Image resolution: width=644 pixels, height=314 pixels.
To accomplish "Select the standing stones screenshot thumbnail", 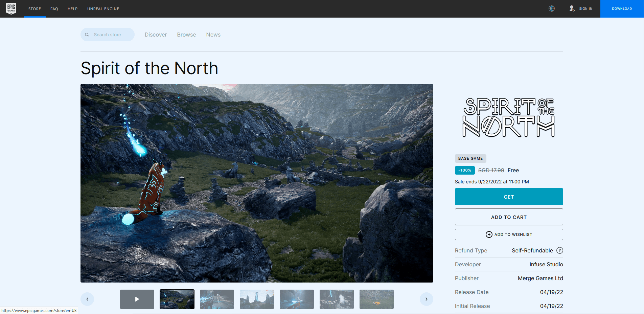I will tap(257, 299).
